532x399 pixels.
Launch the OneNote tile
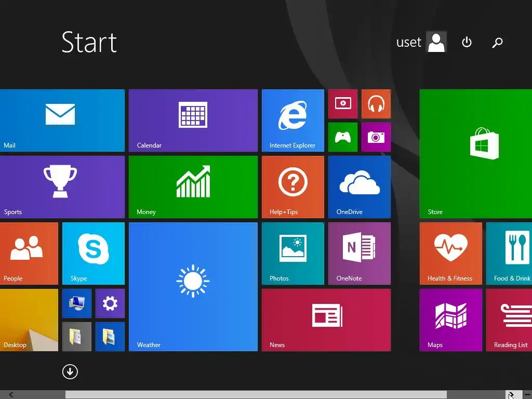[360, 254]
